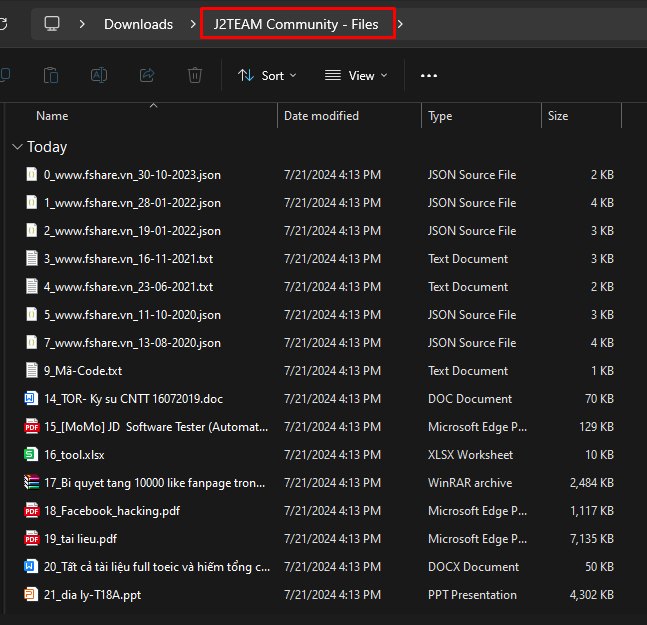Screen dimensions: 647x625
Task: Click the XLSX Worksheet type cell
Action: click(x=470, y=455)
